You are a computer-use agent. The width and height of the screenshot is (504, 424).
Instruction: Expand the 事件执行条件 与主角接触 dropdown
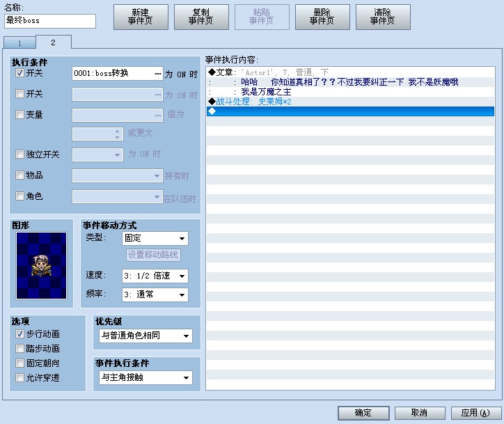tap(145, 378)
